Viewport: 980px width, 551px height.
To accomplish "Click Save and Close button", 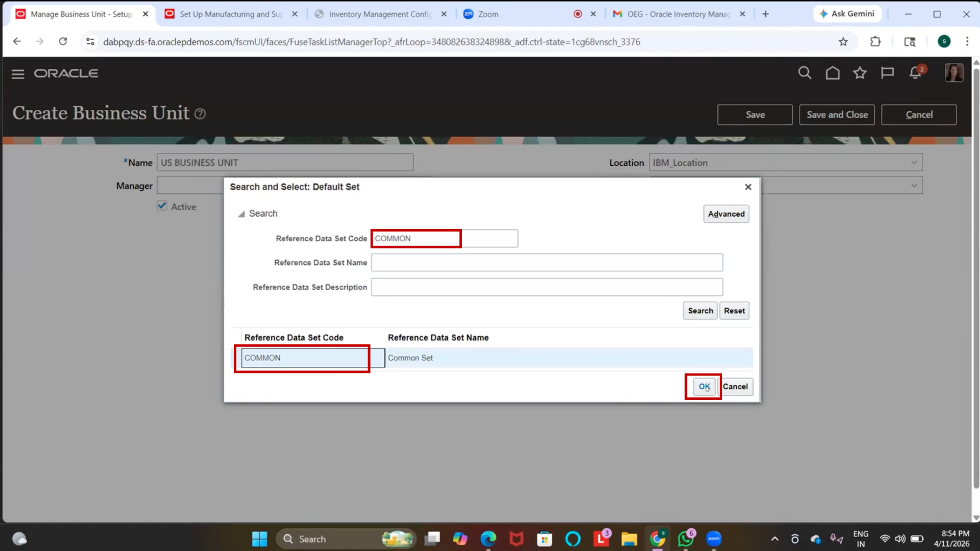I will pos(837,115).
